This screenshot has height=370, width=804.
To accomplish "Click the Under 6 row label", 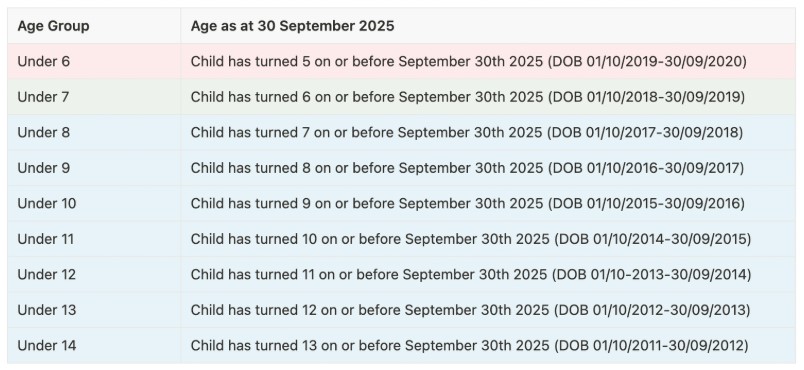I will (x=44, y=61).
